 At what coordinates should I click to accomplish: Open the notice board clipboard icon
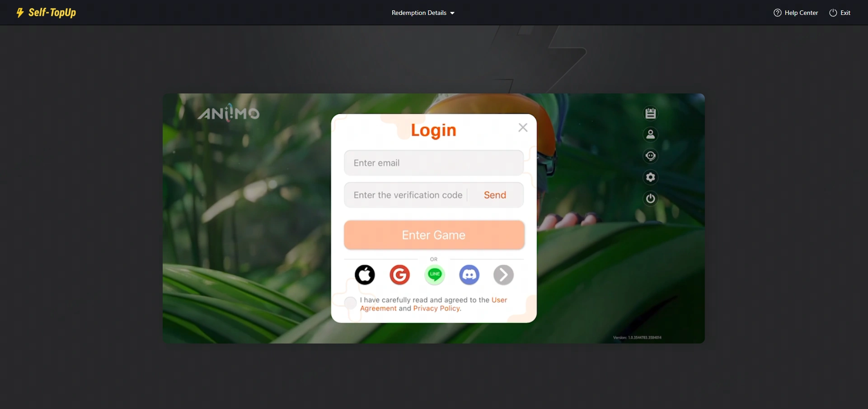tap(651, 113)
